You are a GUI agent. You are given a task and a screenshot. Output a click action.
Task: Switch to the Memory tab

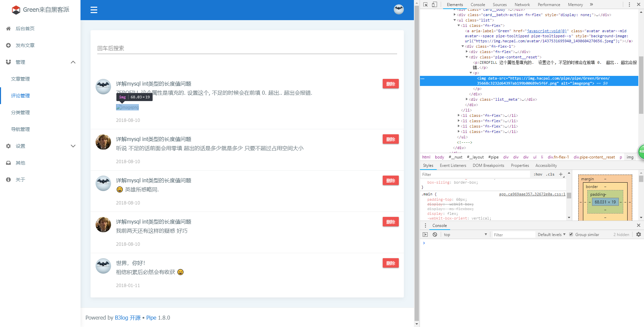575,4
